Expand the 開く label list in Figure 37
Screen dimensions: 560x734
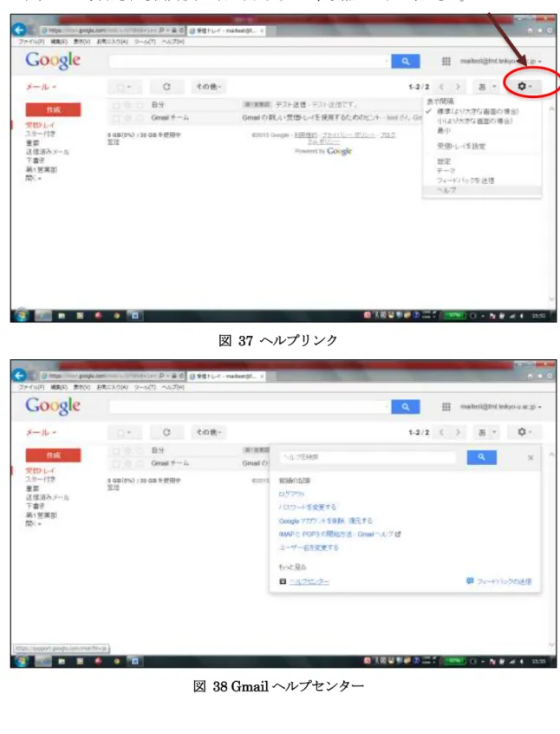33,179
